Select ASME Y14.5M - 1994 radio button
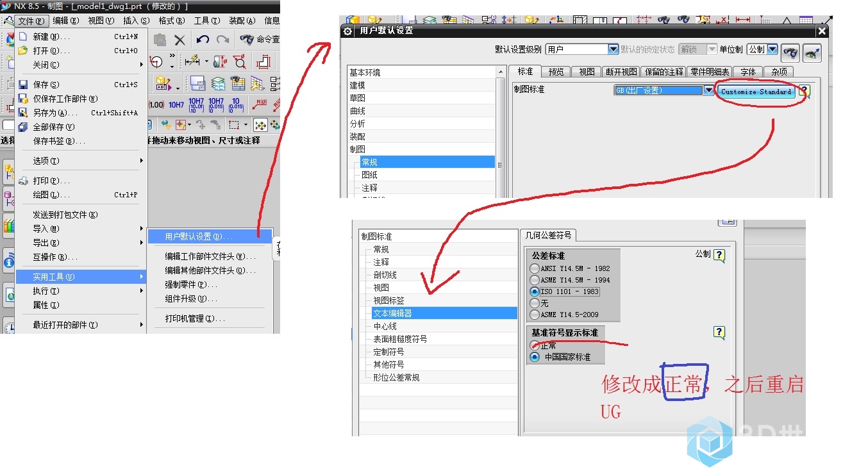The image size is (868, 476). tap(535, 280)
